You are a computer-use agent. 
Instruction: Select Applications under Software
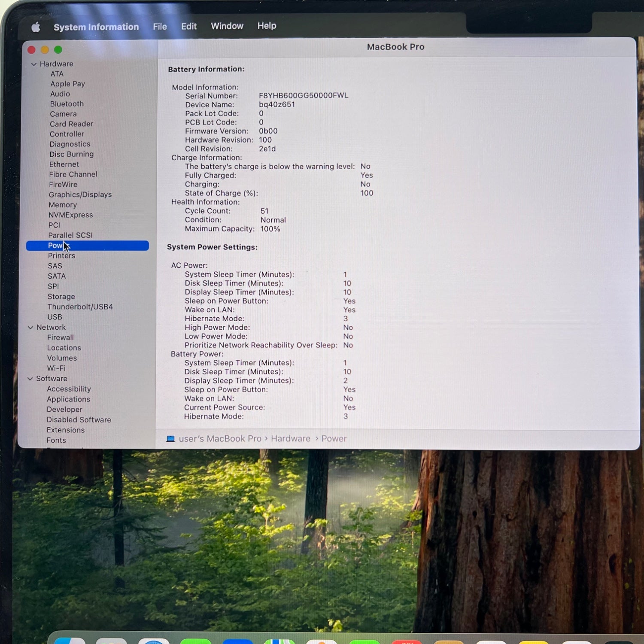coord(69,399)
